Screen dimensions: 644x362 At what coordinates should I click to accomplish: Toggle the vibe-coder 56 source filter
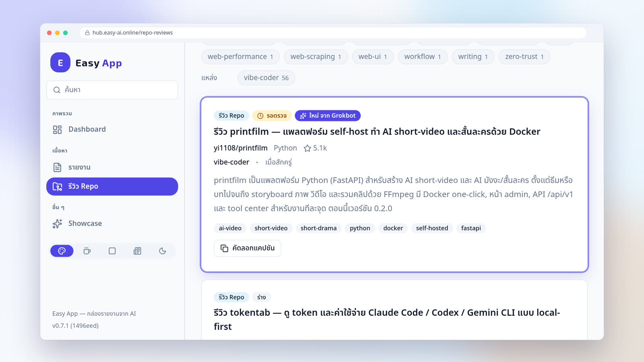pyautogui.click(x=266, y=78)
